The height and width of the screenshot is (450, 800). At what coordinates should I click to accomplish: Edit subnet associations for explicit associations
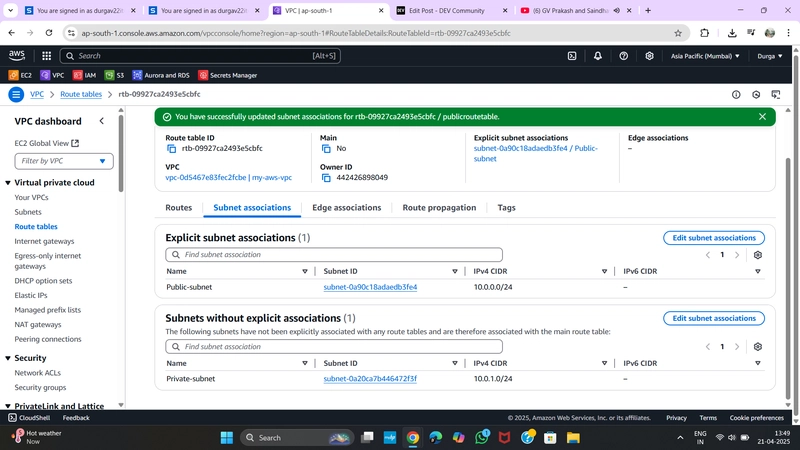click(714, 238)
